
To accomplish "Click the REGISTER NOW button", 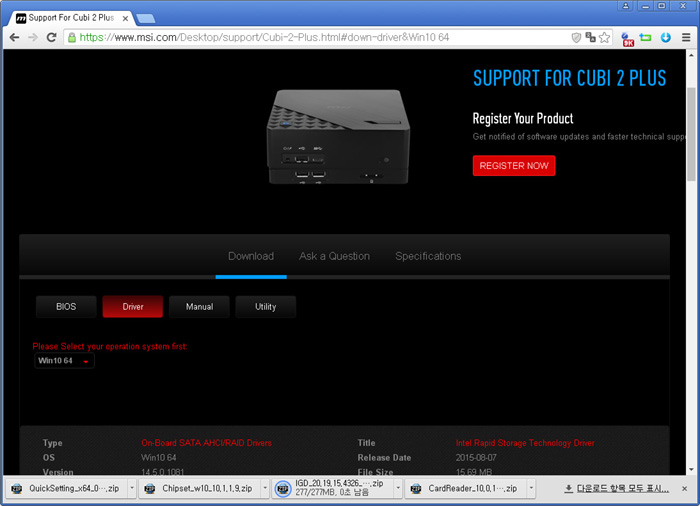I will pos(514,166).
